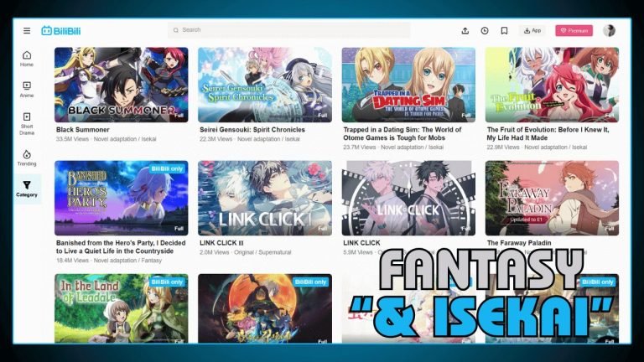Click the Premium button
This screenshot has height=362, width=644.
[574, 31]
